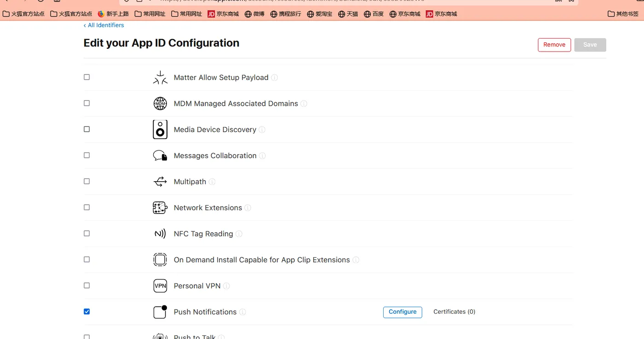Go back to All Identifiers
Image resolution: width=644 pixels, height=339 pixels.
[104, 25]
